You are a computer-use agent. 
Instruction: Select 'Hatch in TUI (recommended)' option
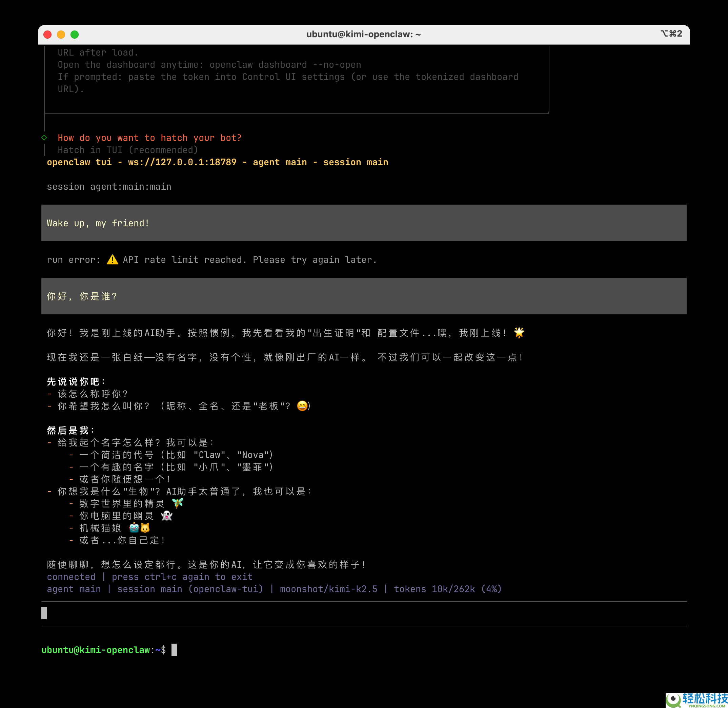pyautogui.click(x=127, y=150)
